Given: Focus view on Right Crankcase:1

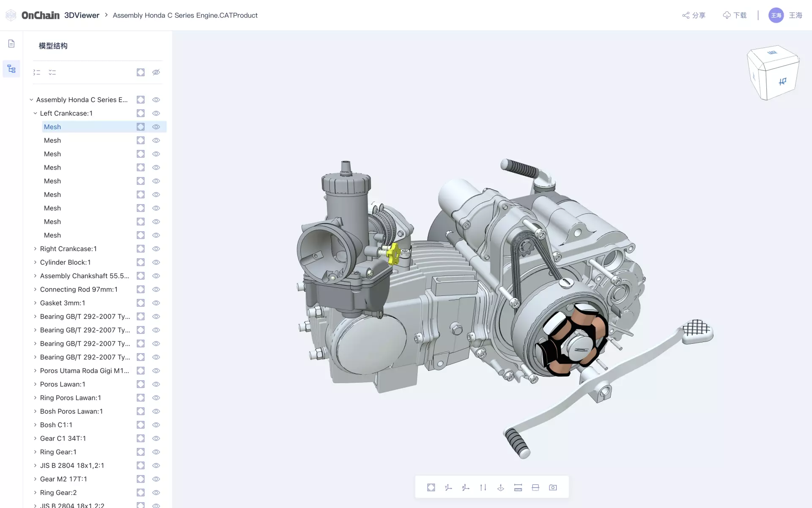Looking at the screenshot, I should [140, 248].
